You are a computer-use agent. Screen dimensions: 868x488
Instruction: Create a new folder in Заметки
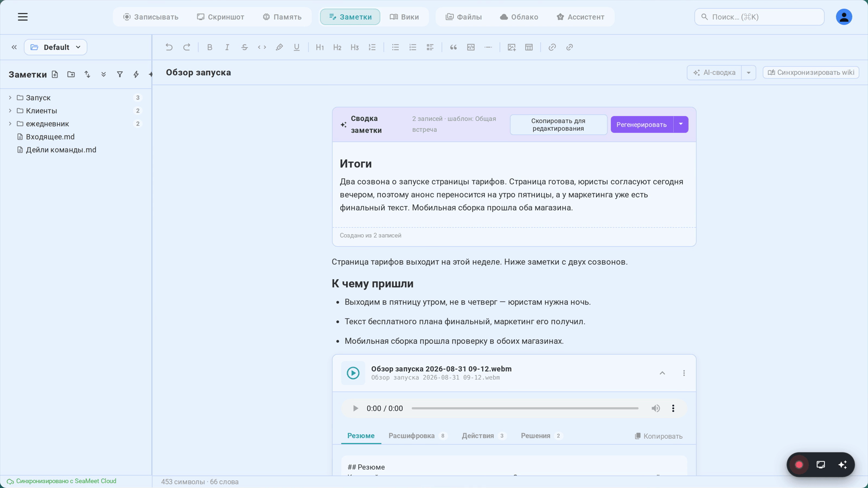pos(71,74)
